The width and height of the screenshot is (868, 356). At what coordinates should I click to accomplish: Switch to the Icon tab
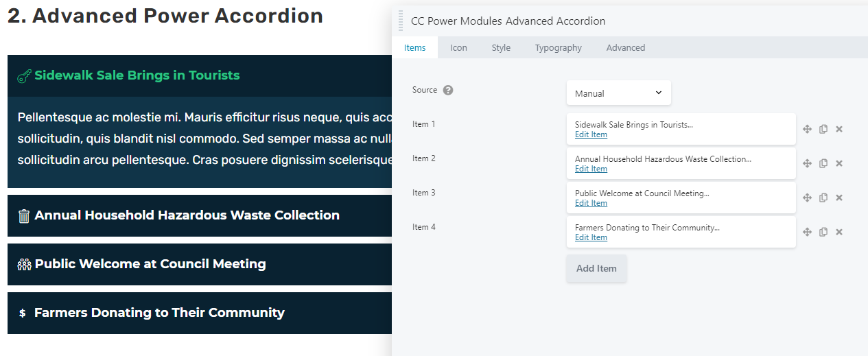click(x=458, y=47)
